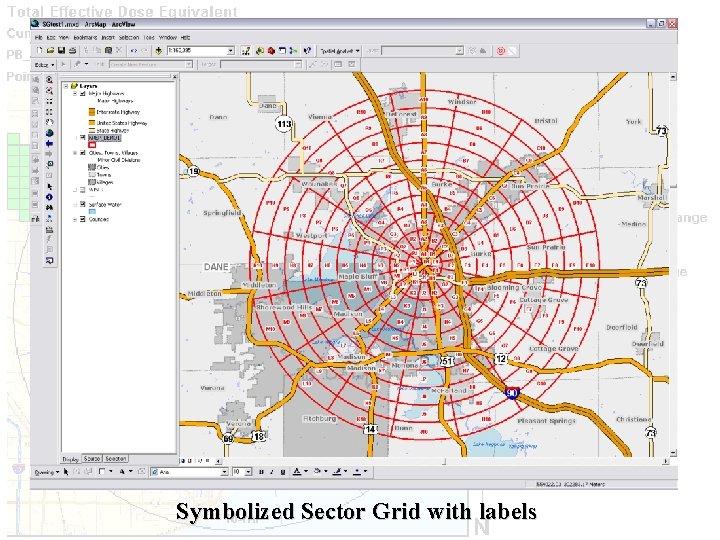Select the Zoom In magnifier tool
Viewport: 720px width, 540px height.
49,79
